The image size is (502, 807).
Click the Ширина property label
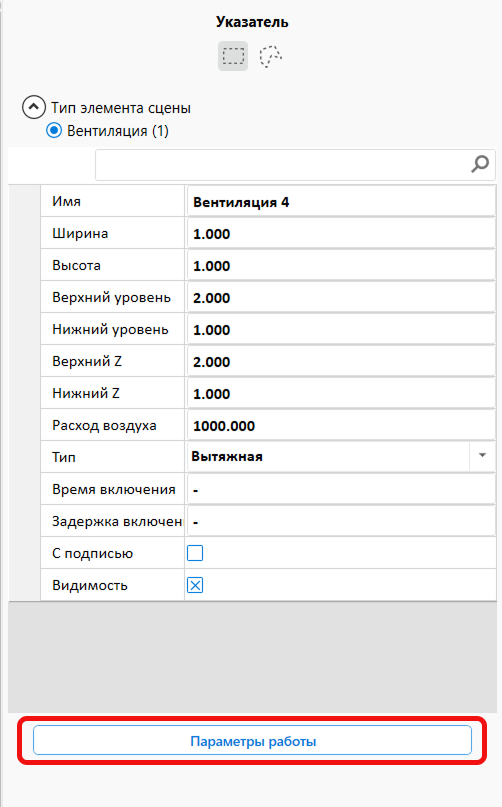[x=80, y=233]
